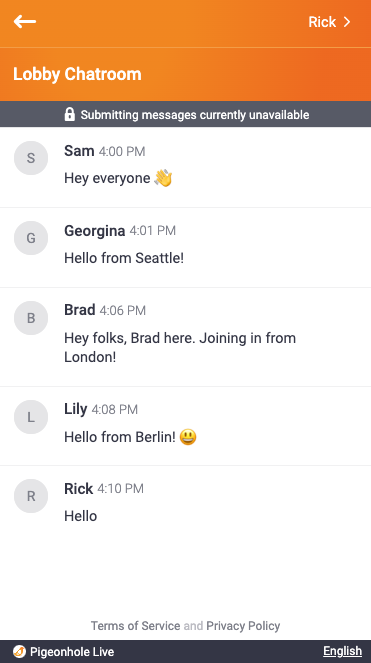The height and width of the screenshot is (663, 371).
Task: Select Brad's B avatar
Action: pyautogui.click(x=31, y=318)
